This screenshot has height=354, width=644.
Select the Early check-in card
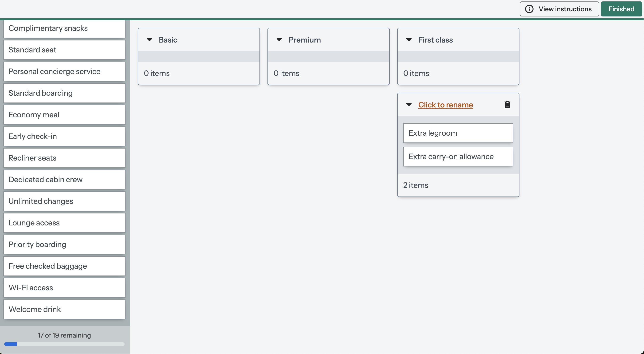(x=64, y=136)
